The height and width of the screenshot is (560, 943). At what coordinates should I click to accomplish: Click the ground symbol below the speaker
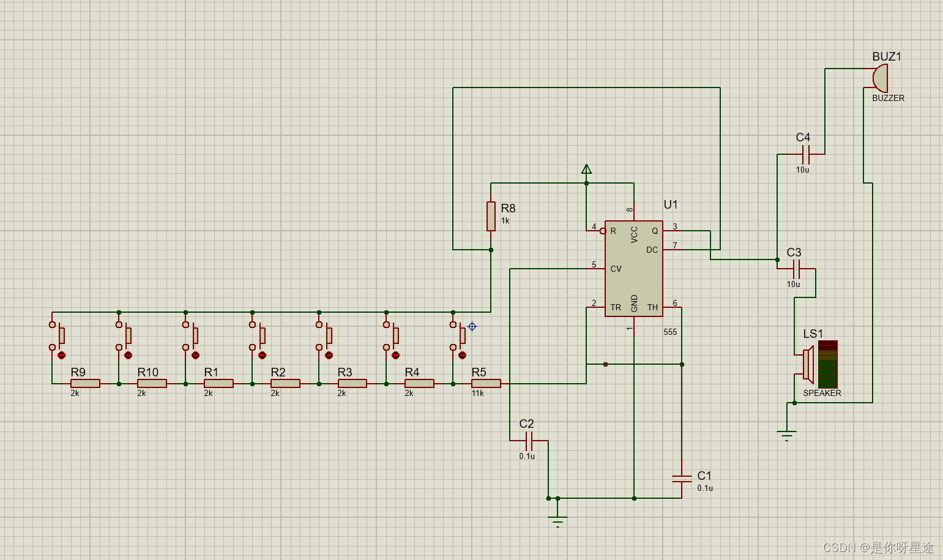pyautogui.click(x=787, y=436)
